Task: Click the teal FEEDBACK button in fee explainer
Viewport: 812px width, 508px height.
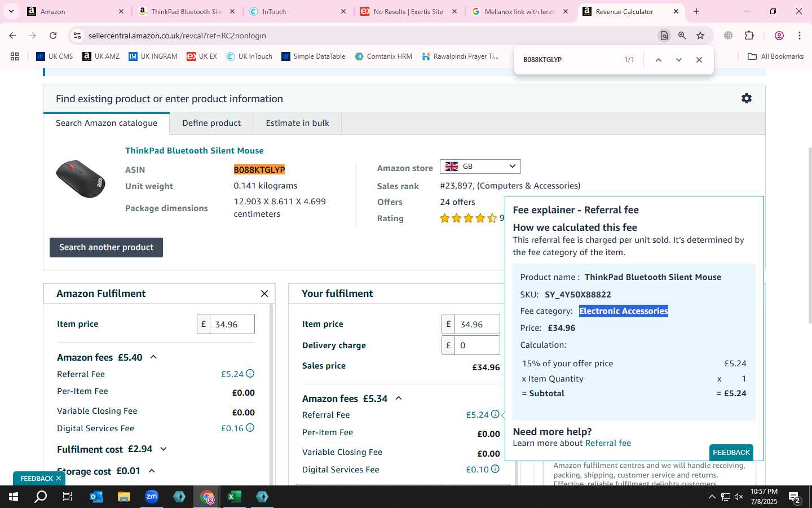Action: tap(731, 452)
